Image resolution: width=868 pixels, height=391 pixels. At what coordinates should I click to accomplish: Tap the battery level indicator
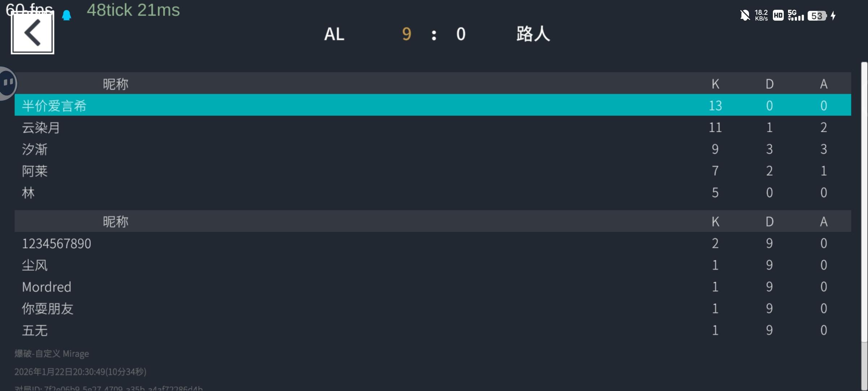click(817, 16)
